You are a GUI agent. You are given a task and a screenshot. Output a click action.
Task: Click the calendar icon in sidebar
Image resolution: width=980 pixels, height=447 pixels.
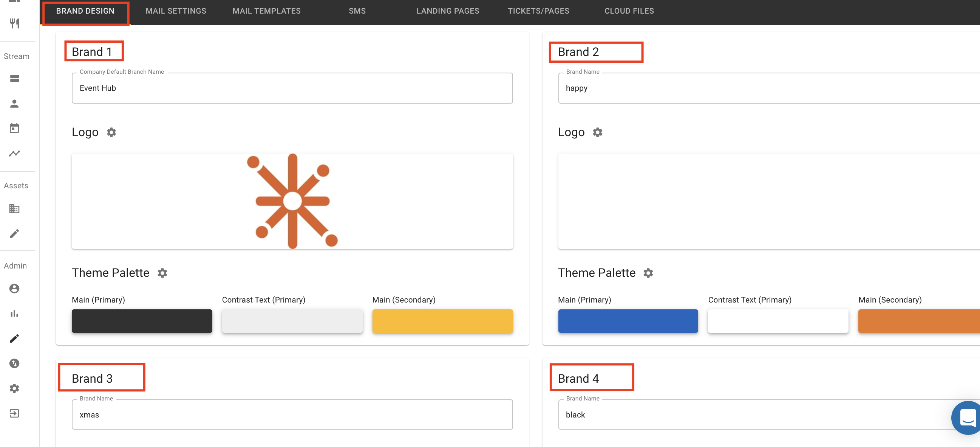tap(14, 128)
